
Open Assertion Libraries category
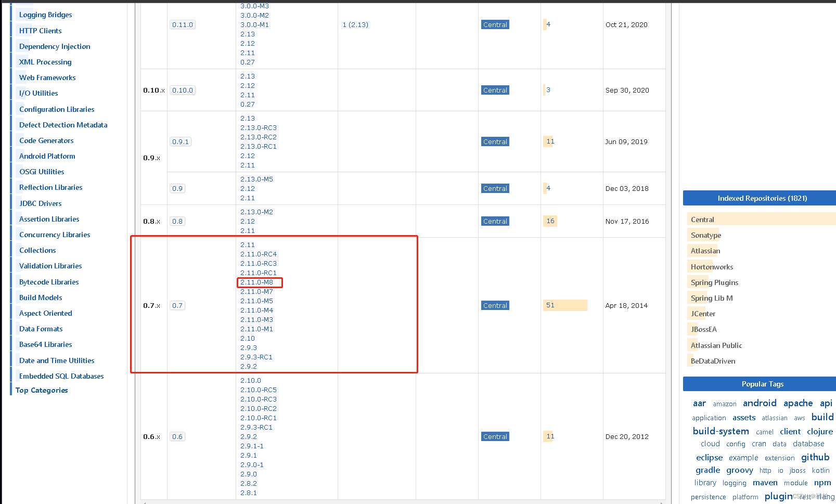49,219
